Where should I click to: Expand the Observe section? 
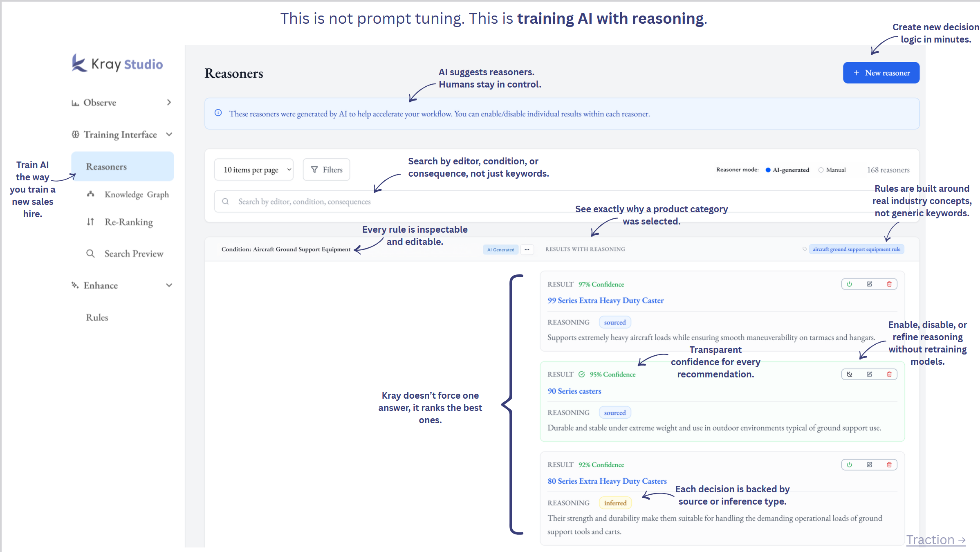[169, 102]
